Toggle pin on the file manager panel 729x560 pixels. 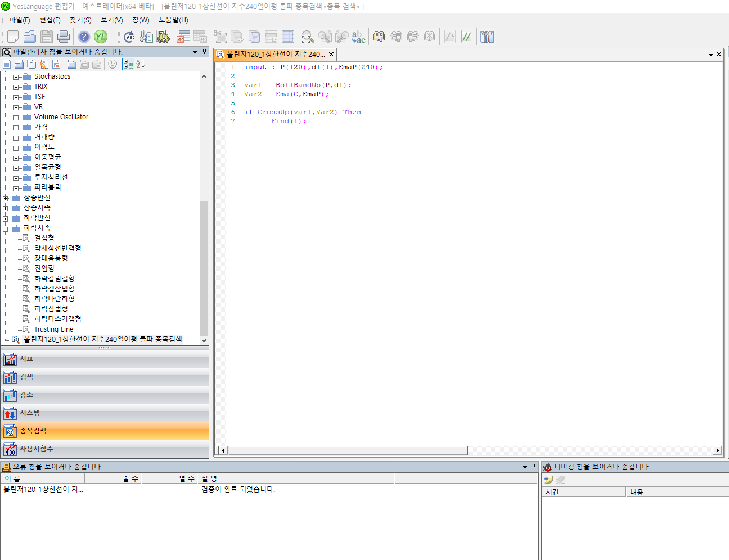click(x=204, y=52)
